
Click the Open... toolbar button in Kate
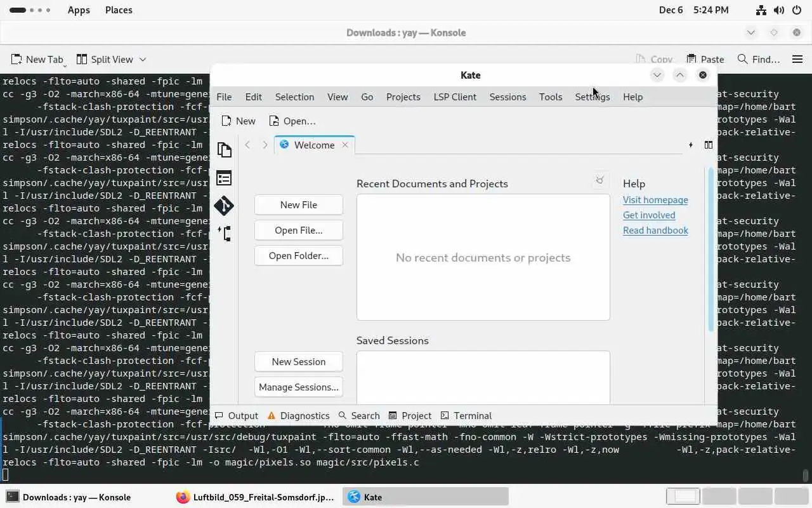click(292, 121)
